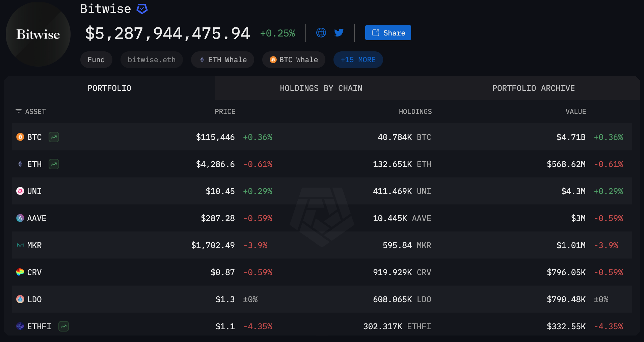Image resolution: width=644 pixels, height=342 pixels.
Task: Sort by the PRICE column header
Action: pos(225,112)
